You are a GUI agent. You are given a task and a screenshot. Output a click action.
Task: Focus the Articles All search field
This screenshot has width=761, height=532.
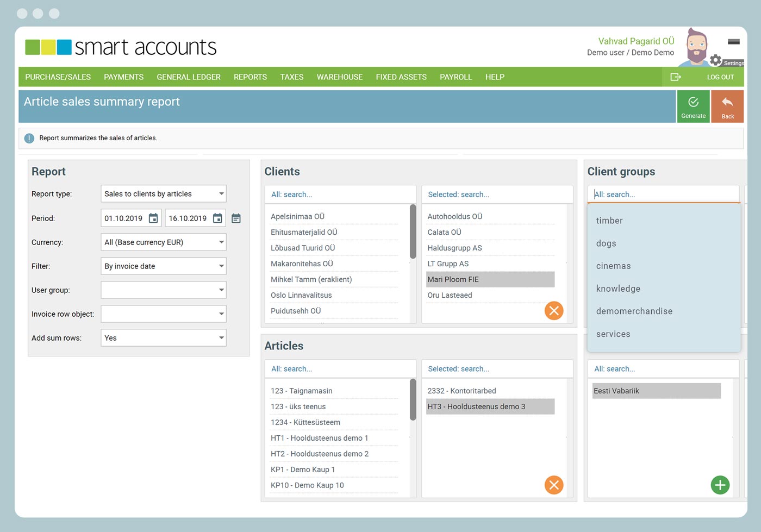pyautogui.click(x=341, y=369)
